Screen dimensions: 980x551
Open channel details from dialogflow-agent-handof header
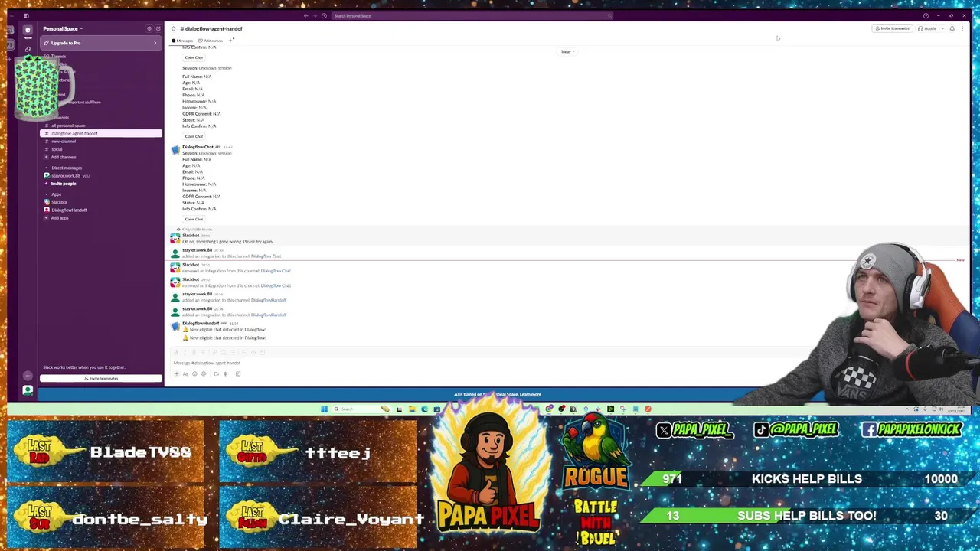point(211,28)
